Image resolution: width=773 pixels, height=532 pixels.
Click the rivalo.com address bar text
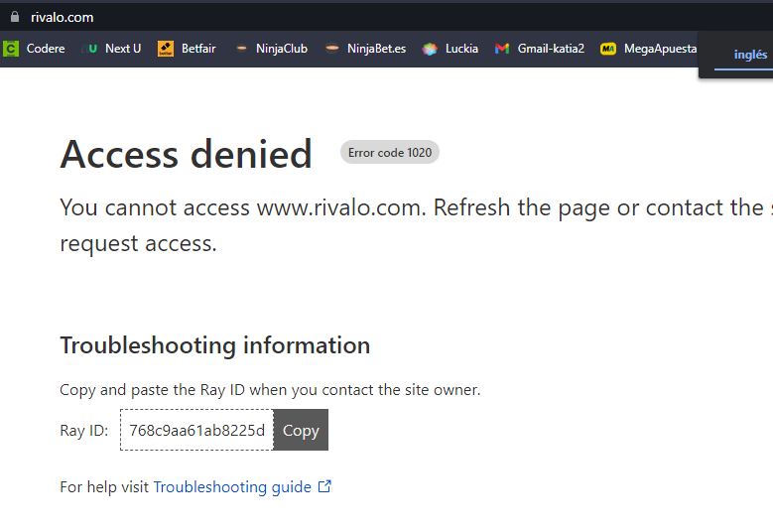pos(63,17)
